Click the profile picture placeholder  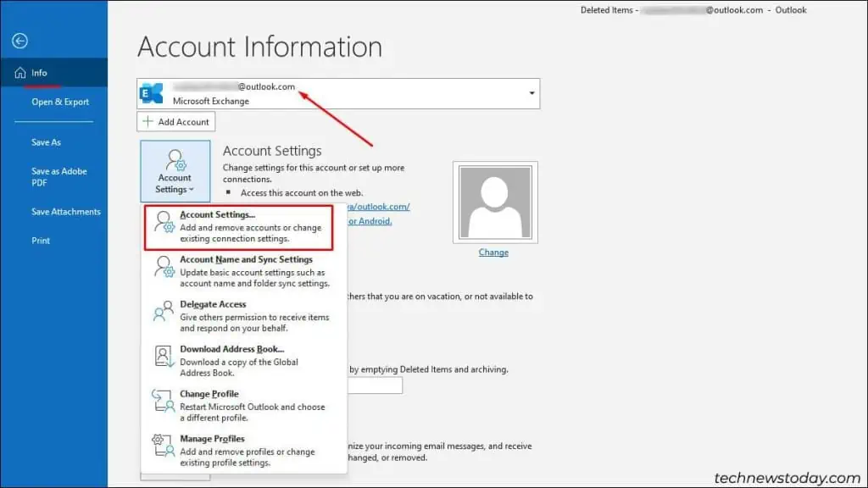click(494, 201)
